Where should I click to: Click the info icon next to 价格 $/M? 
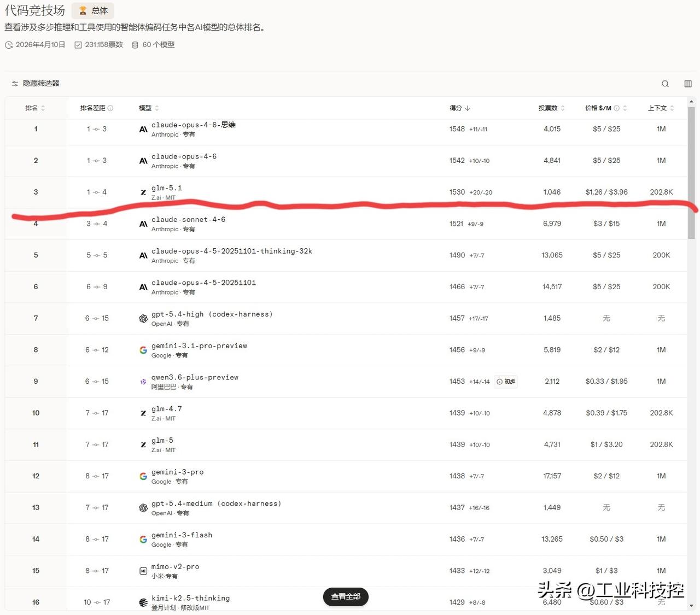click(x=617, y=108)
